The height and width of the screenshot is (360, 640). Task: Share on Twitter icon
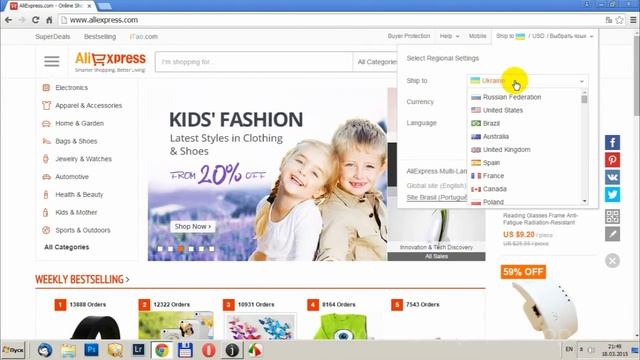point(612,195)
